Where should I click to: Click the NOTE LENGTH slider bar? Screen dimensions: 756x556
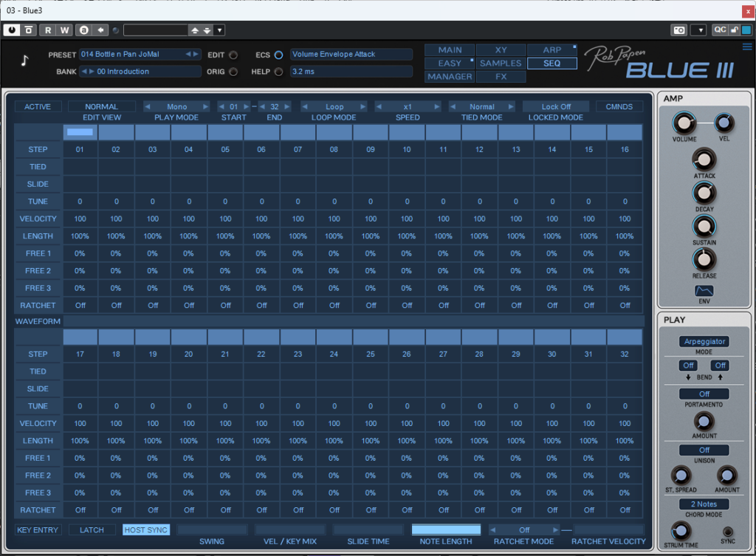[446, 529]
